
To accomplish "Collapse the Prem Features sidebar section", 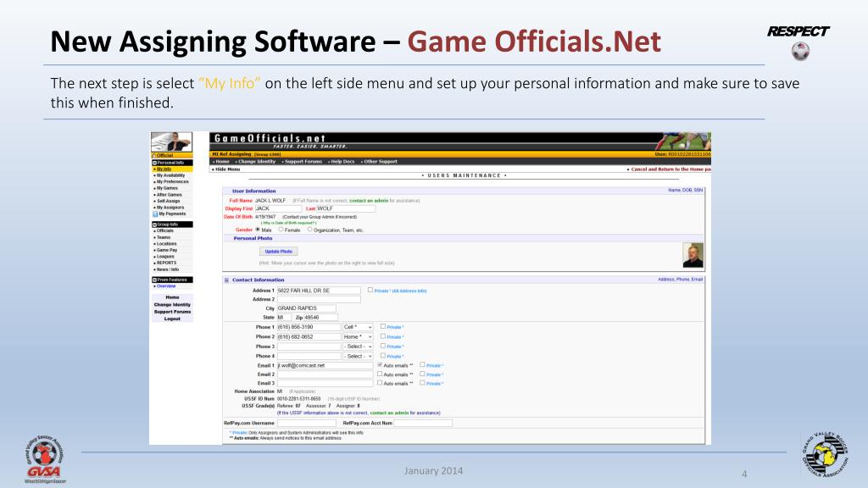I will (154, 280).
